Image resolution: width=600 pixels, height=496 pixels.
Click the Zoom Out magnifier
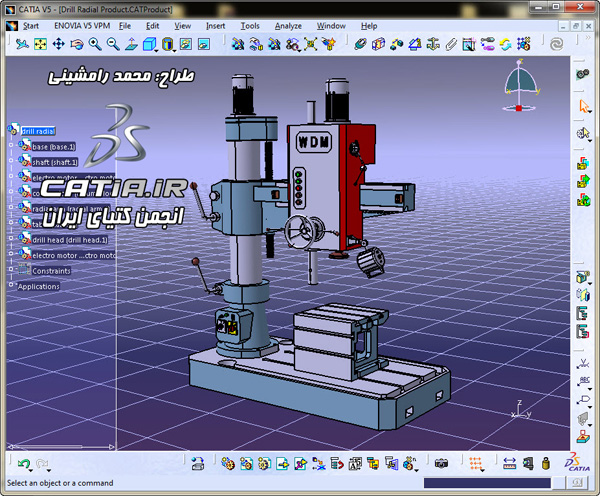[113, 44]
